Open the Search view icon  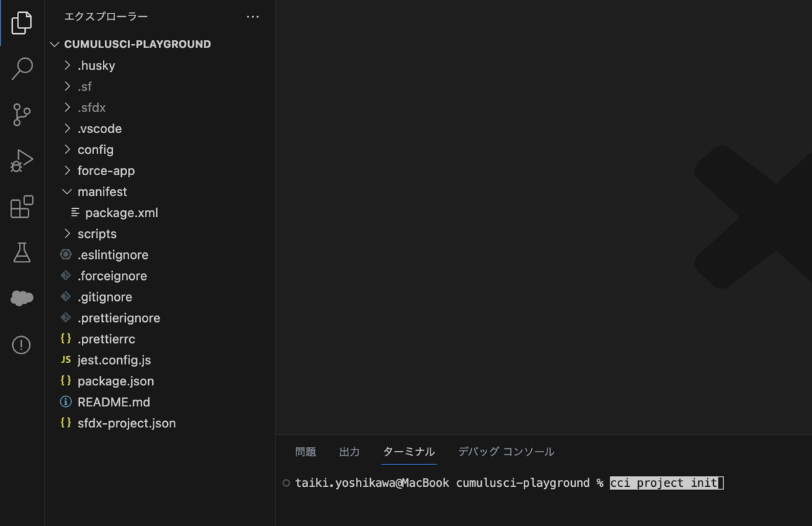pos(22,68)
